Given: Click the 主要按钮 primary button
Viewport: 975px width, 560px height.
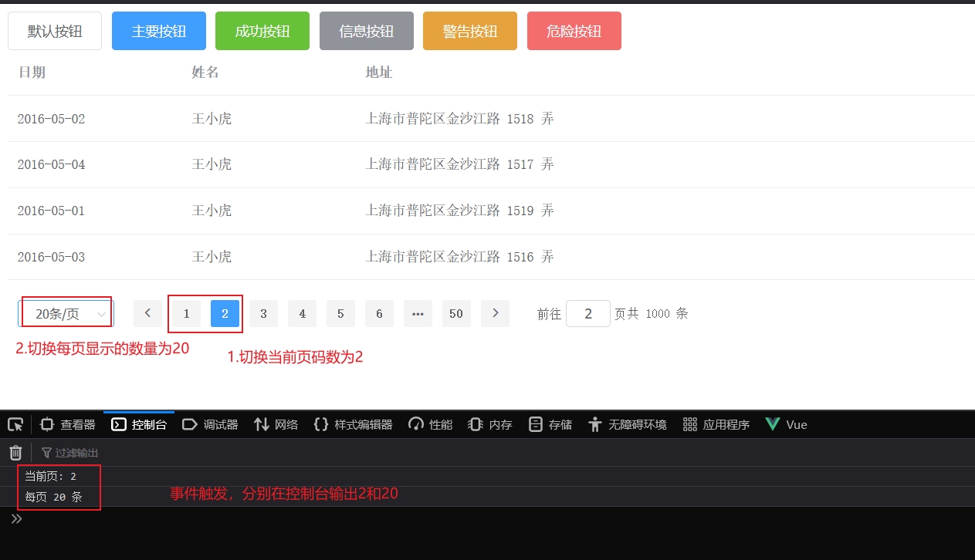Looking at the screenshot, I should tap(159, 31).
